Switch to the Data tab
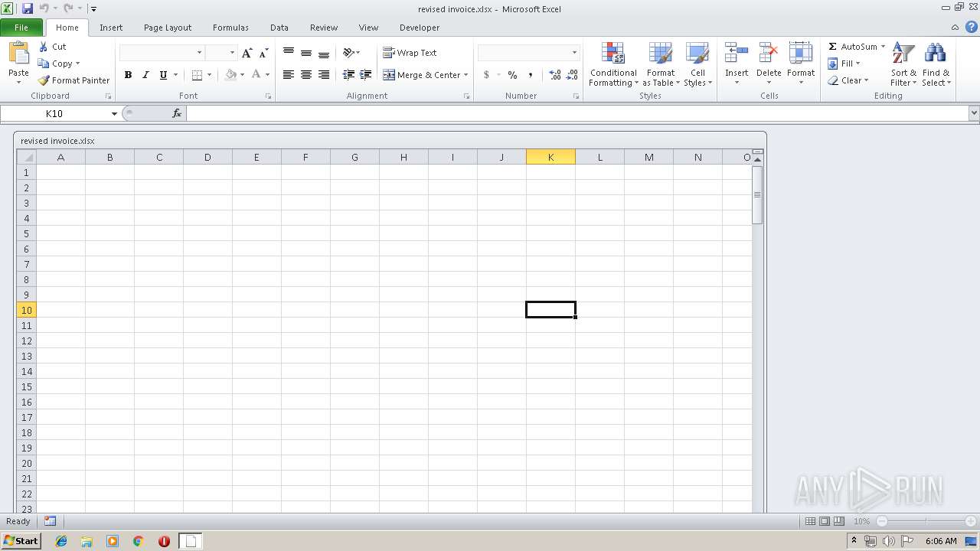 tap(279, 28)
